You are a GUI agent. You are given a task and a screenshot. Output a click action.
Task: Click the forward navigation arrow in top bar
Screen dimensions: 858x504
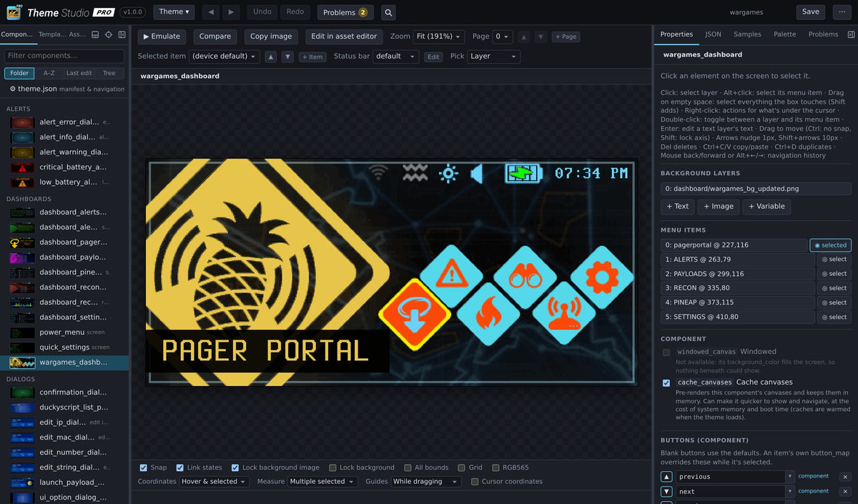[230, 12]
